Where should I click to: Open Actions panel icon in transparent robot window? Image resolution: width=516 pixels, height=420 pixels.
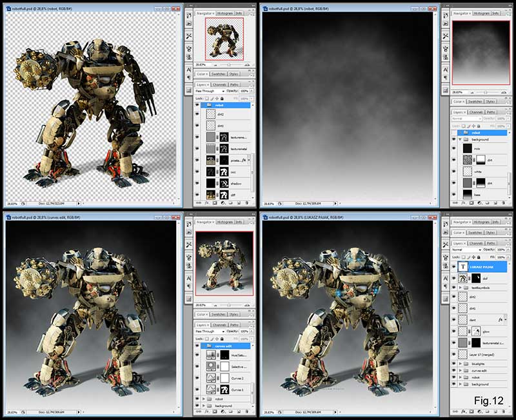189,24
